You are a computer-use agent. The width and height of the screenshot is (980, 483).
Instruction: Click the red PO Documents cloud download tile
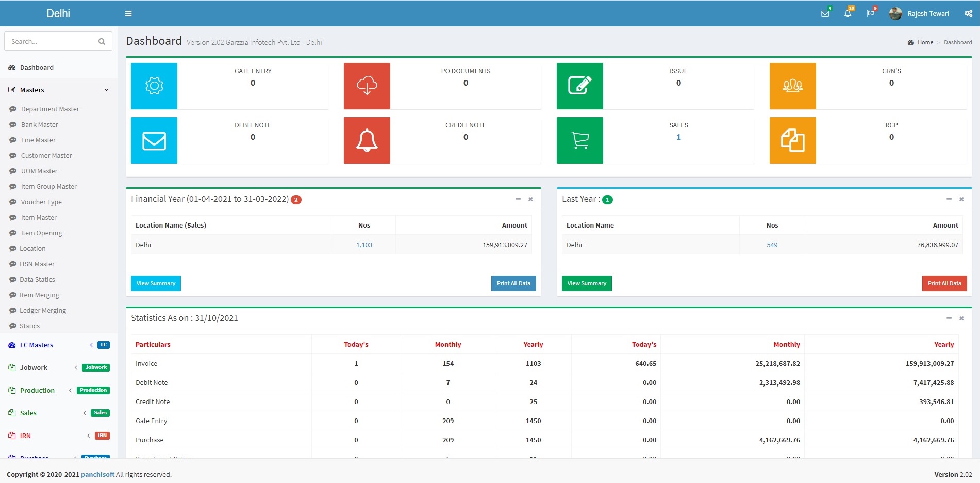(x=367, y=86)
